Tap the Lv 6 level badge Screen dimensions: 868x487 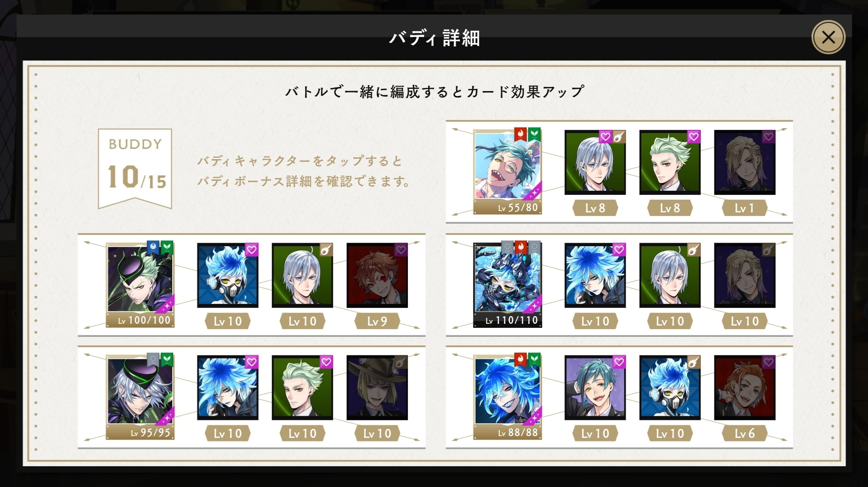click(745, 433)
